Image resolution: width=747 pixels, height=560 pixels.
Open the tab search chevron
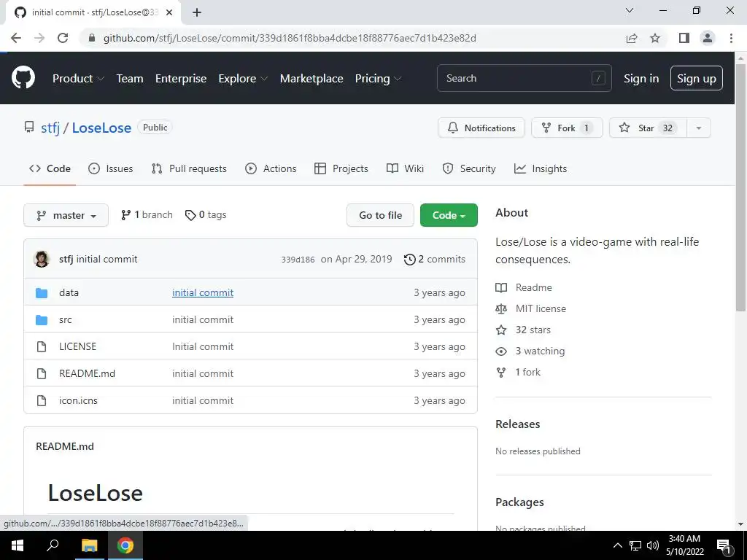tap(630, 10)
